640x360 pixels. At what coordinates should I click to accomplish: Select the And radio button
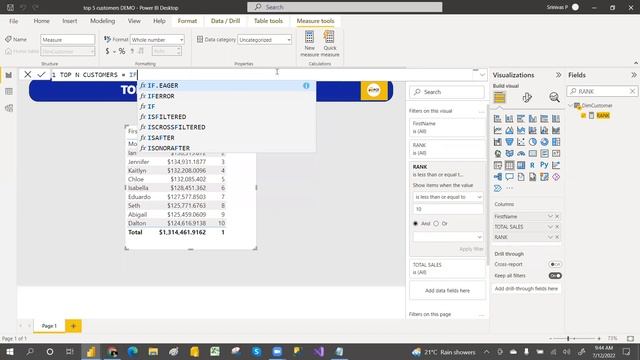[x=416, y=223]
